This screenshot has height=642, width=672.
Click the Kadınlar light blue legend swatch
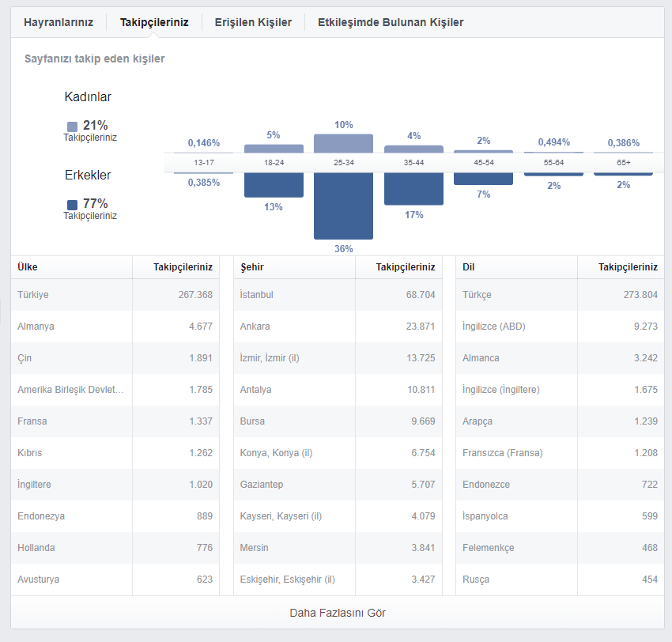point(73,127)
